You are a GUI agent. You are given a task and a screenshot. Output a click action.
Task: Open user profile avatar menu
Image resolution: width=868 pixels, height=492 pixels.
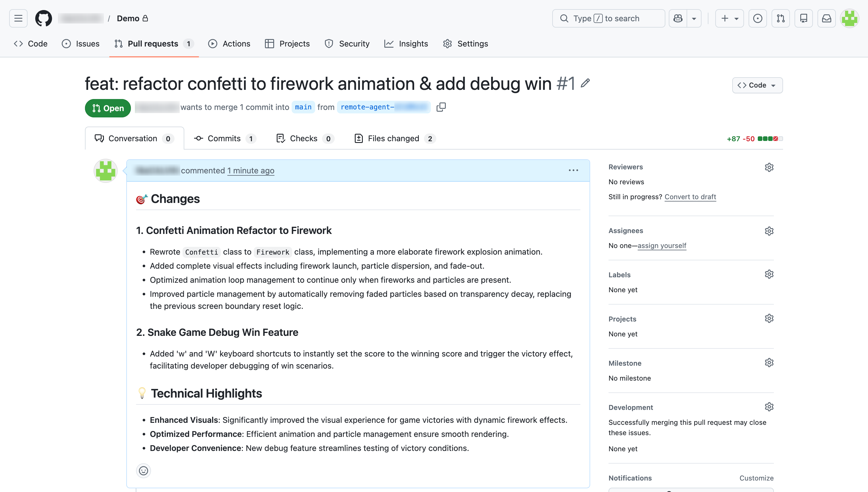click(x=850, y=18)
